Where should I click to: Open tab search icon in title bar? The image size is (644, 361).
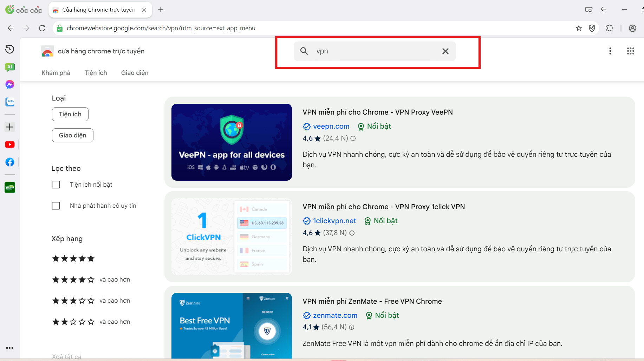coord(589,10)
